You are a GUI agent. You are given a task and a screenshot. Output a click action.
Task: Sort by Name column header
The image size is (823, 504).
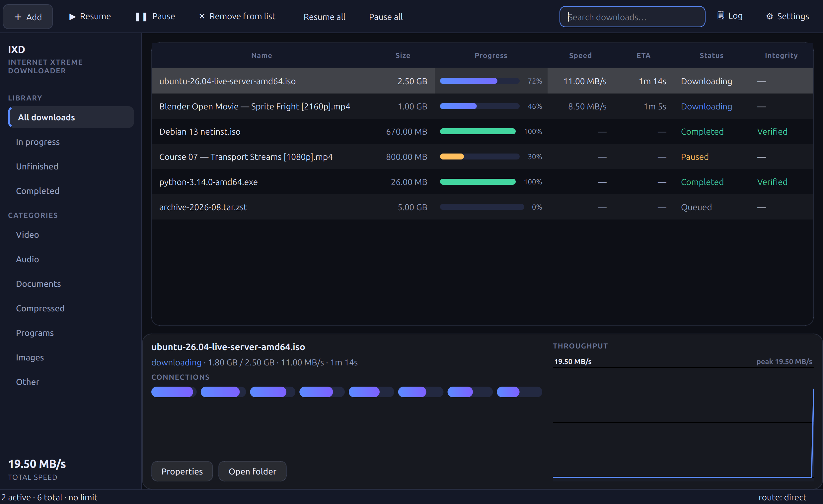pyautogui.click(x=262, y=55)
